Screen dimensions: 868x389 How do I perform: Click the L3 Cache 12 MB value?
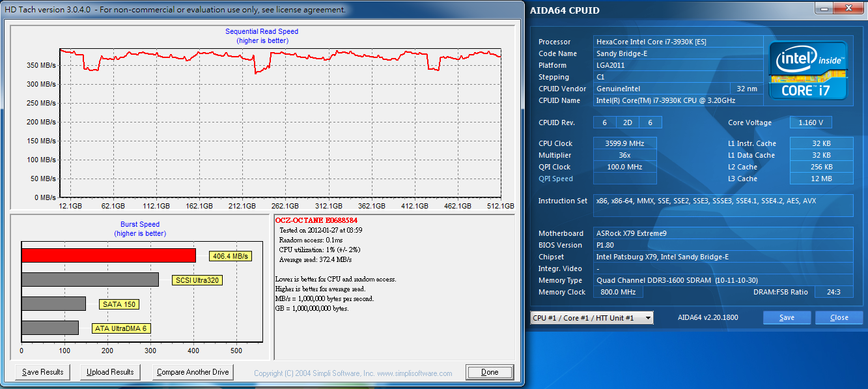pos(821,179)
